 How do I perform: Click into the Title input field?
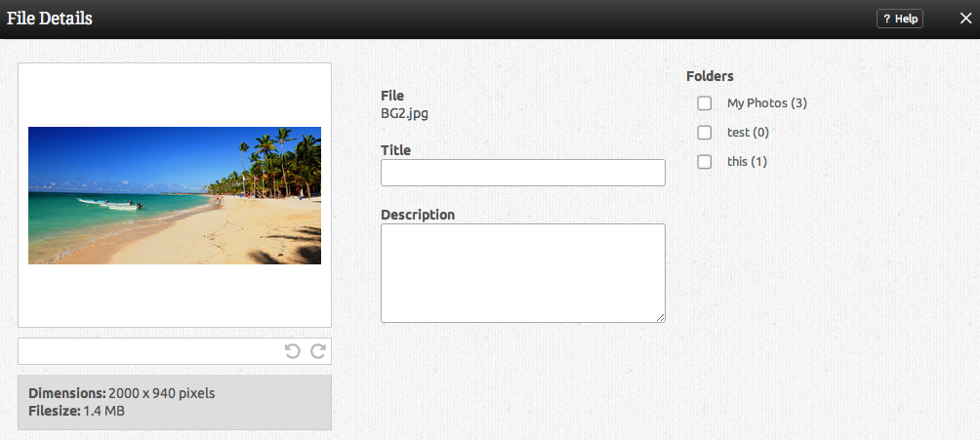(x=522, y=174)
